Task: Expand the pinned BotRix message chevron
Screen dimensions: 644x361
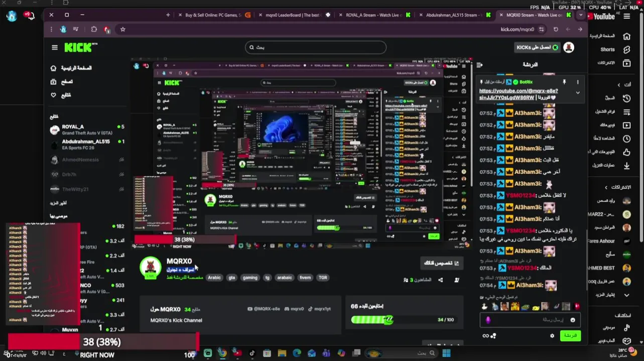Action: click(x=578, y=93)
